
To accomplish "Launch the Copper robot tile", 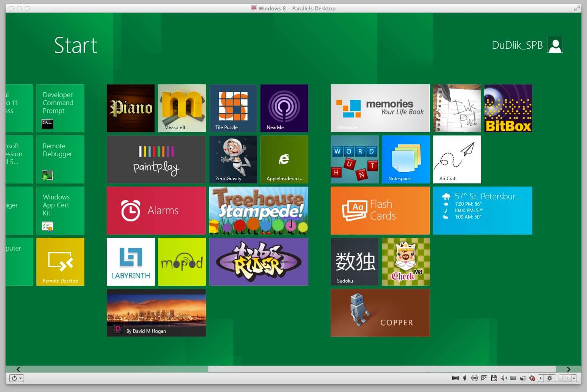I will tap(380, 313).
